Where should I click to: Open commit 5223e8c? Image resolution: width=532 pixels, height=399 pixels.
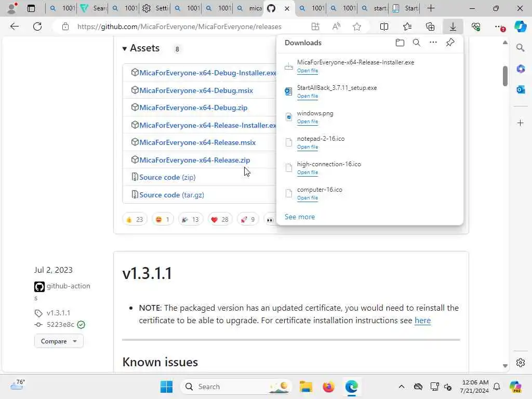60,324
